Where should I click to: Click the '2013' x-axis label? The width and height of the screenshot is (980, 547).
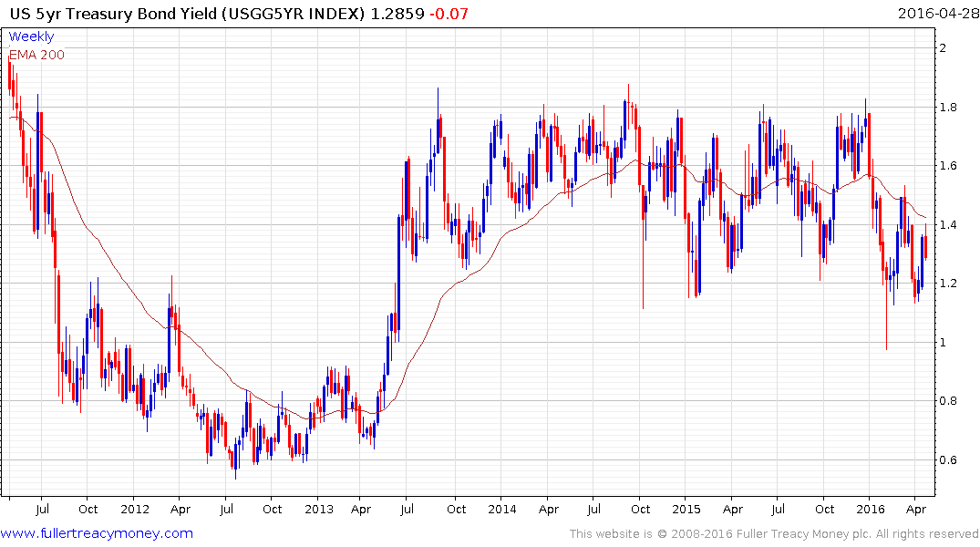pyautogui.click(x=319, y=509)
